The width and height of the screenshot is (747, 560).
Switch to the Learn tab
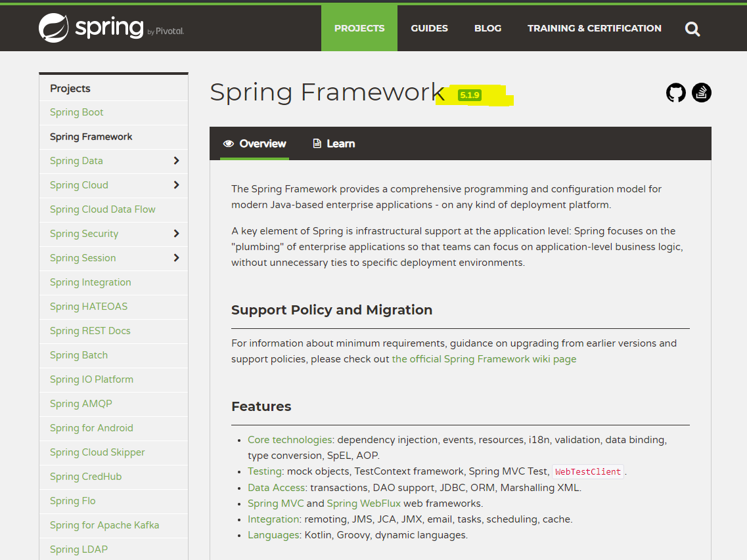pyautogui.click(x=334, y=143)
